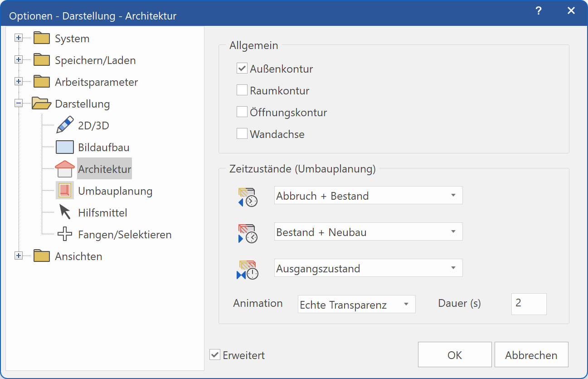The height and width of the screenshot is (379, 588).
Task: Expand the Ansichten tree node
Action: 19,256
